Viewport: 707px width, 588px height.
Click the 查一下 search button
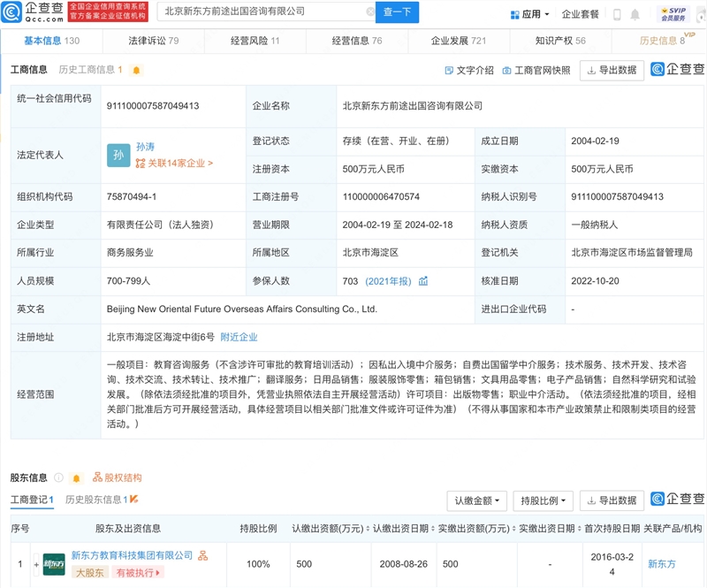(x=397, y=12)
